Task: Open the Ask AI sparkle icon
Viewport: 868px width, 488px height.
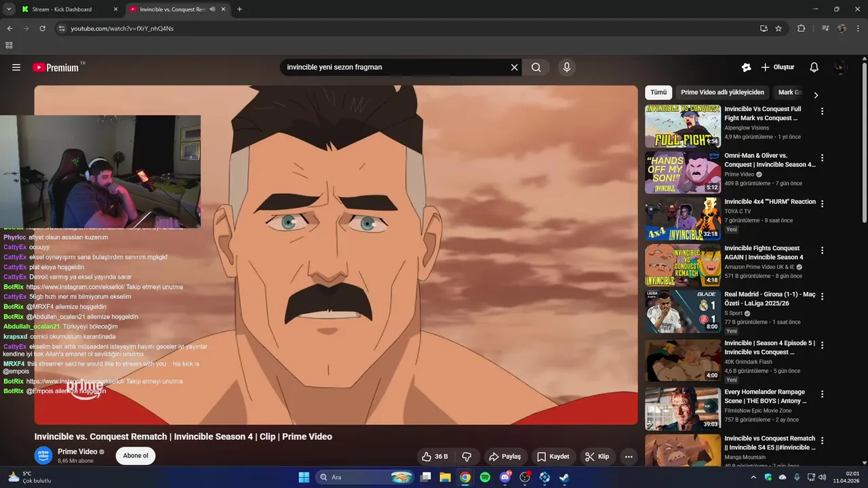Action: [746, 67]
